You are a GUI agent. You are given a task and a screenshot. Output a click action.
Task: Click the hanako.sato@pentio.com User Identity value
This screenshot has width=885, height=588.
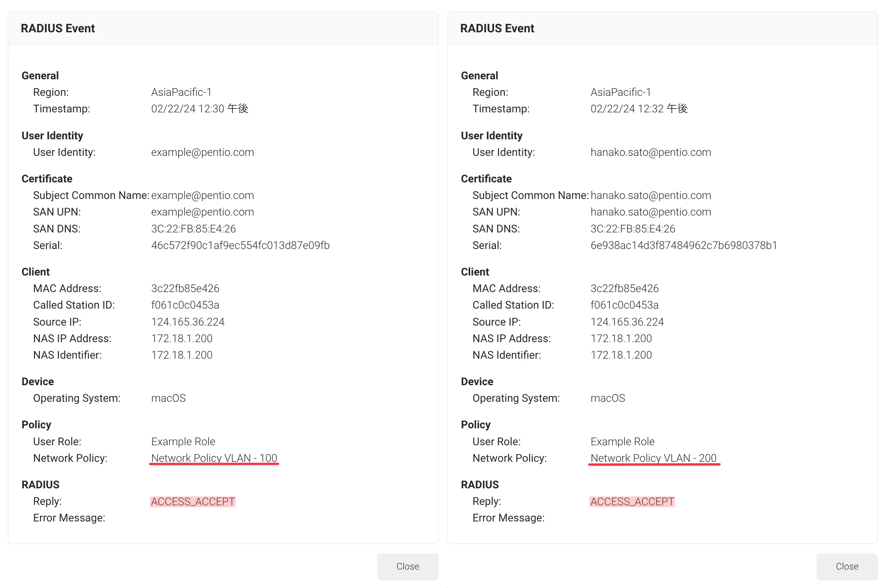(651, 152)
